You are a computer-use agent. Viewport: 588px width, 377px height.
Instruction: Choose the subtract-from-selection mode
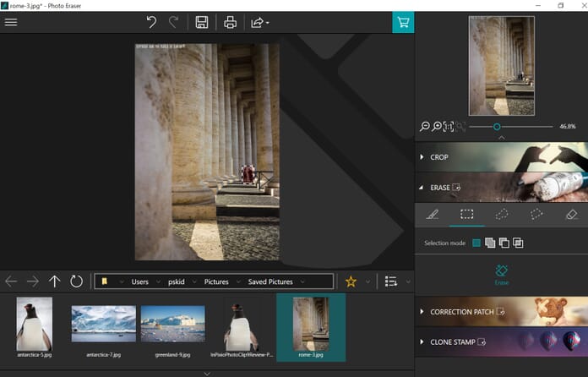click(504, 243)
